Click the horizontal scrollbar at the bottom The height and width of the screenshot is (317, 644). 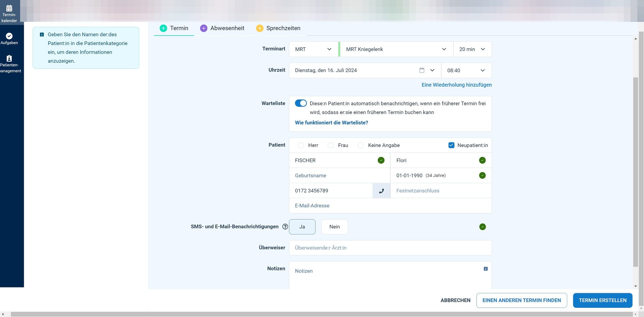tap(322, 314)
